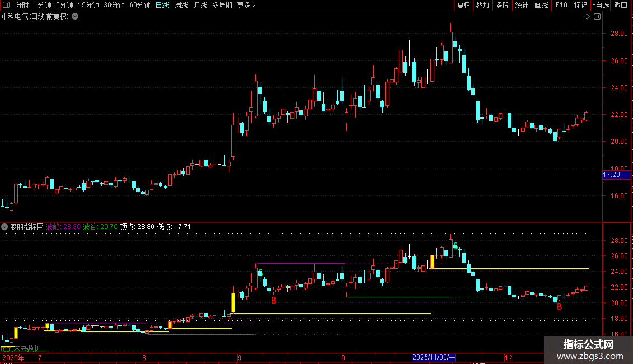Viewport: 633px width, 364px height.
Task: Toggle the right side panel icon
Action: [597, 17]
